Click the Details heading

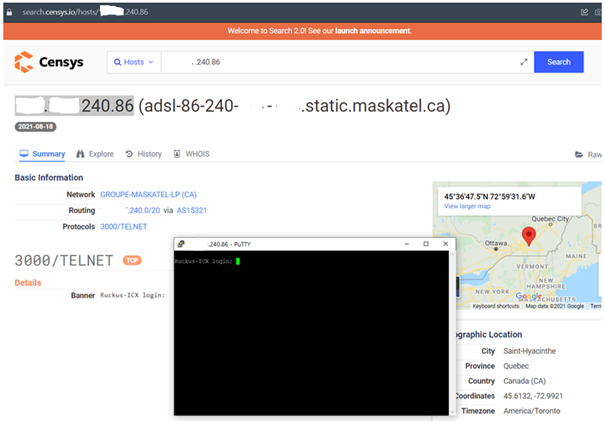point(28,283)
